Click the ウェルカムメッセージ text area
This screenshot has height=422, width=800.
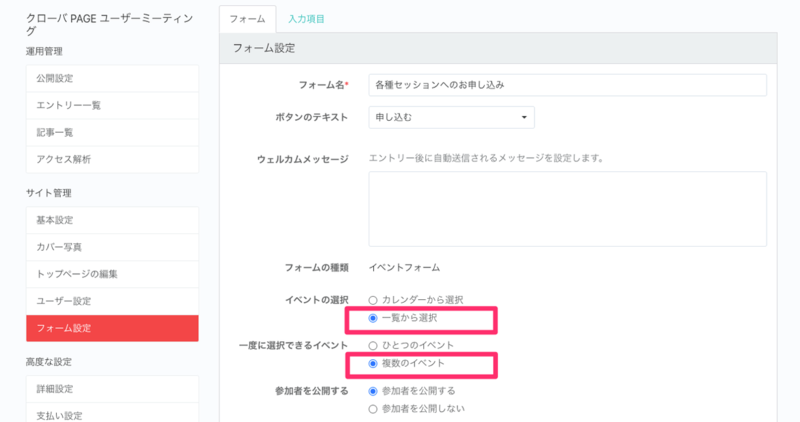(x=567, y=209)
